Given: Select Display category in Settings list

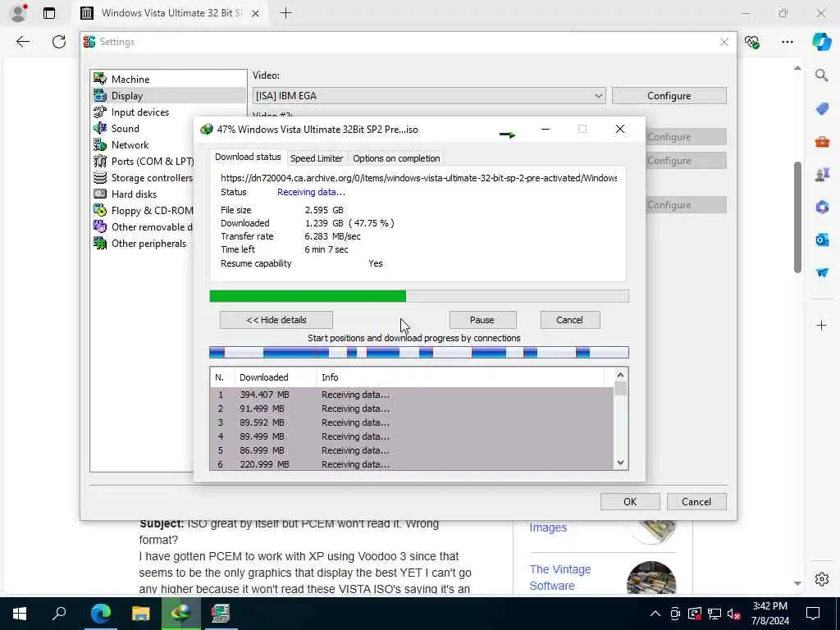Looking at the screenshot, I should pos(168,95).
